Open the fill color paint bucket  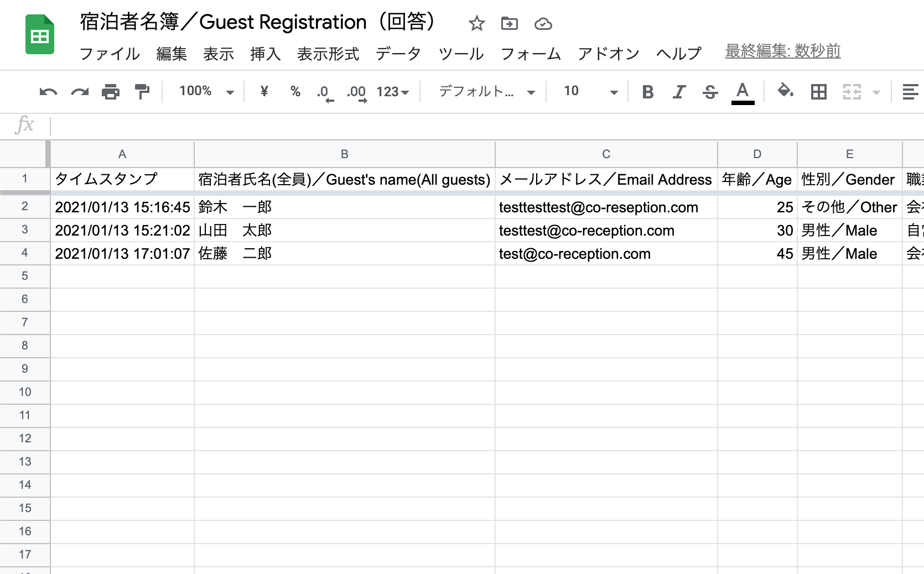pos(785,91)
